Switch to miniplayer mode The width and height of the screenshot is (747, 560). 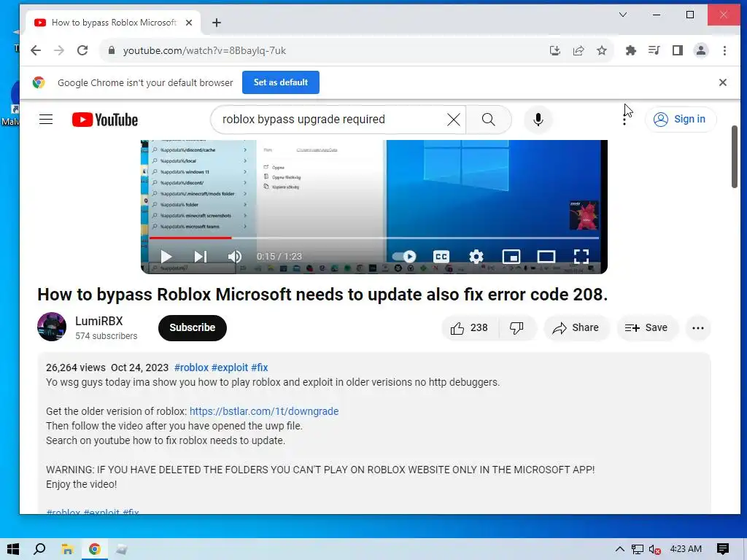(x=511, y=256)
